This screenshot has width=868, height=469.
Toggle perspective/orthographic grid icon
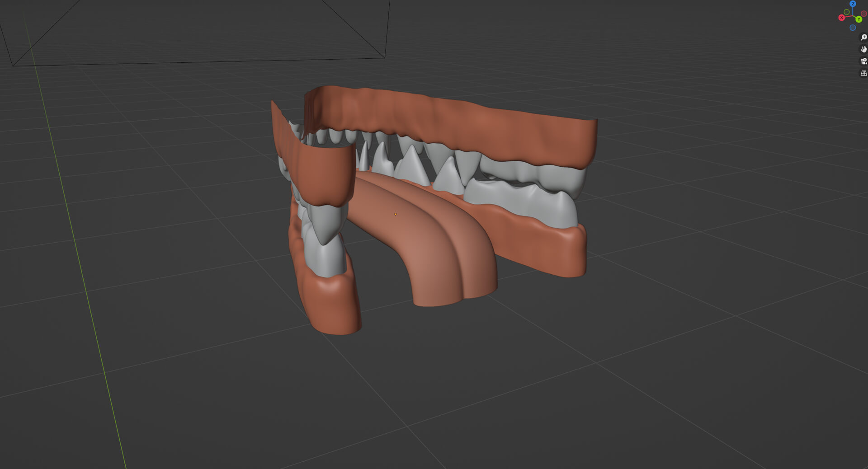[863, 73]
